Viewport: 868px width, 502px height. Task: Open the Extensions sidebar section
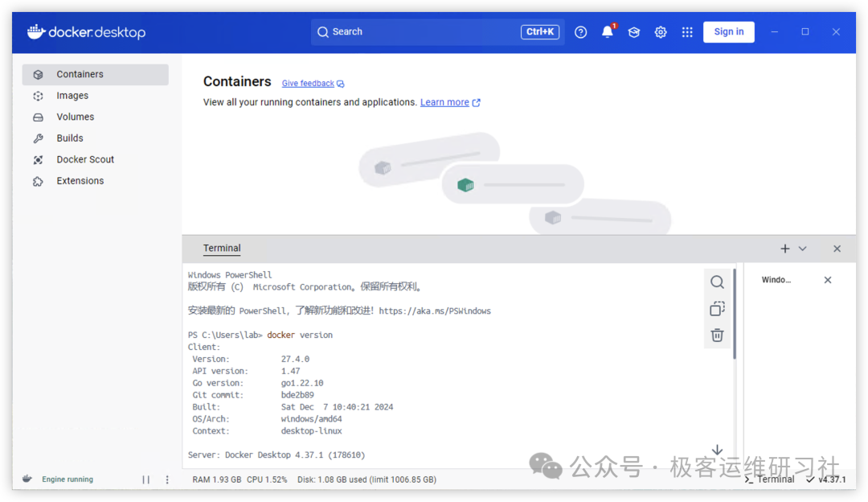pyautogui.click(x=95, y=181)
